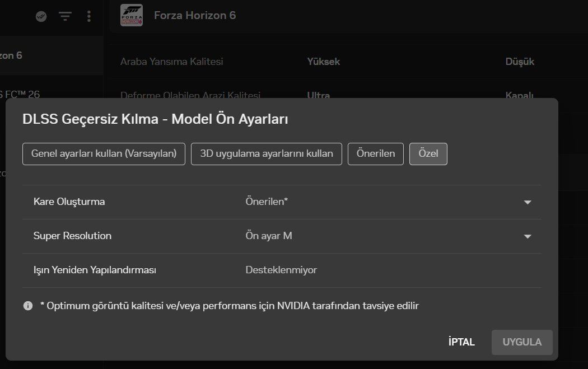Click the Yüksek value in background table
The width and height of the screenshot is (588, 369).
(324, 62)
